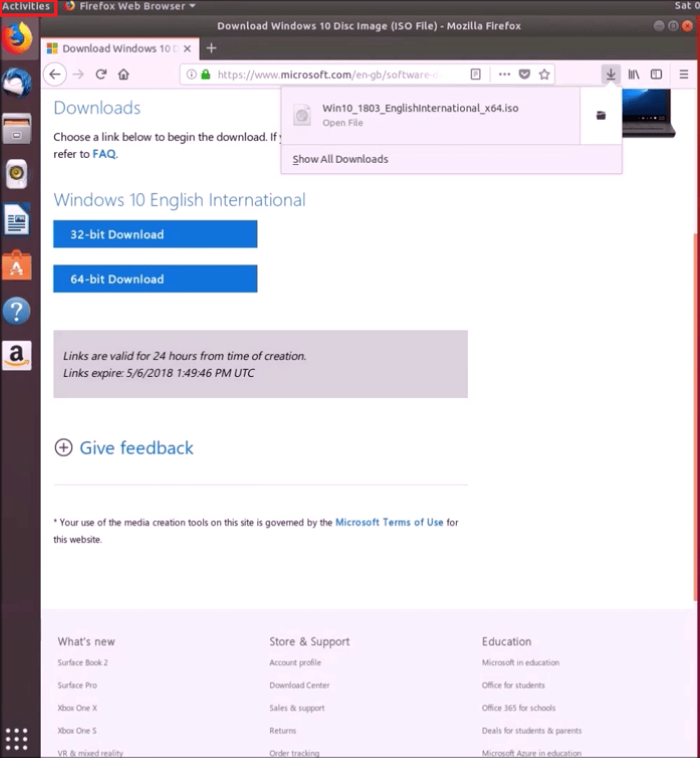Viewport: 700px width, 758px height.
Task: Toggle reader view icon in address bar
Action: (x=476, y=74)
